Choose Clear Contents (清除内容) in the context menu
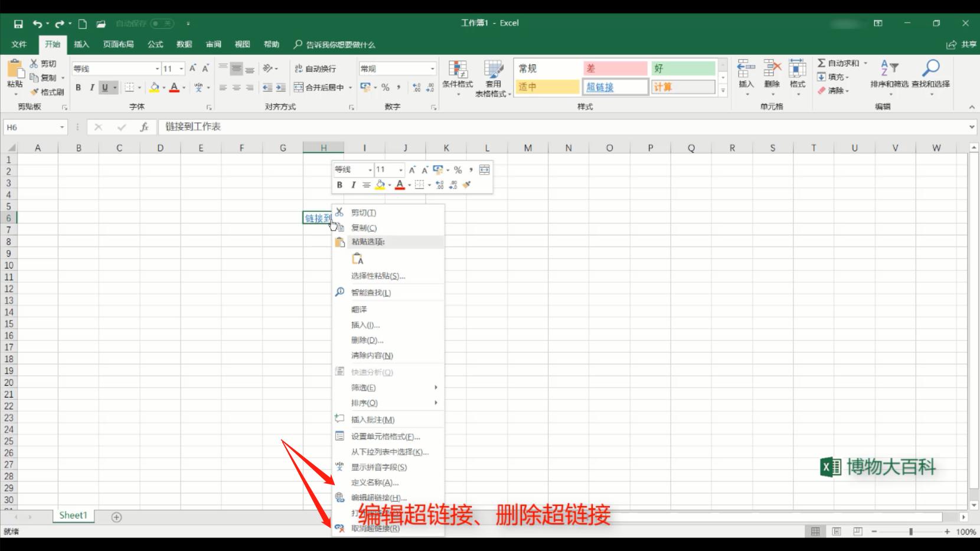The width and height of the screenshot is (980, 551). pos(388,356)
